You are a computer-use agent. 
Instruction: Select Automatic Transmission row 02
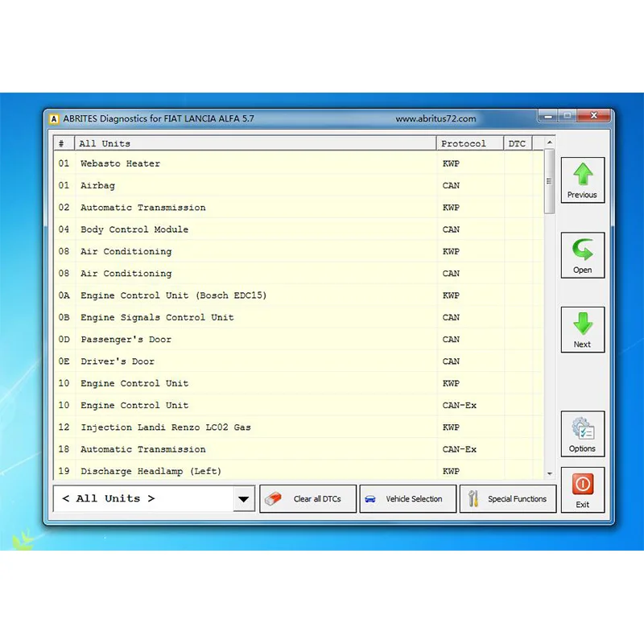[299, 208]
